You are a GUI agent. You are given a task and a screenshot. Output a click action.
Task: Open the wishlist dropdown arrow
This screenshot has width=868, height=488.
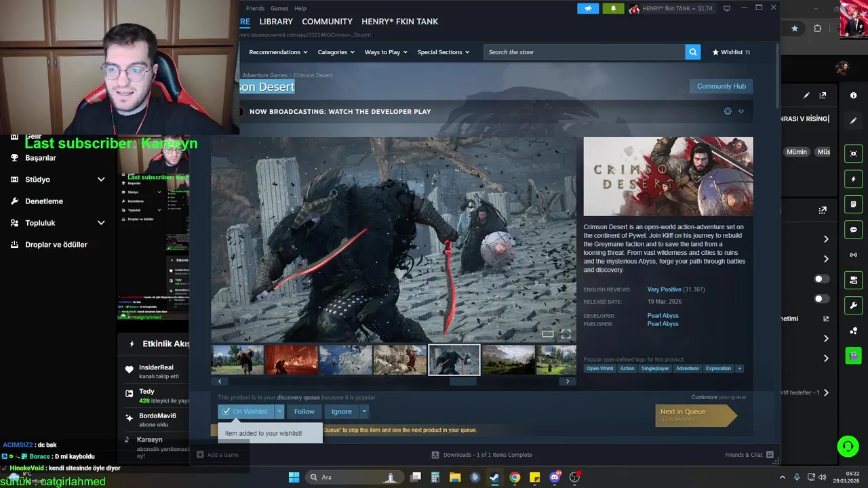pyautogui.click(x=279, y=411)
